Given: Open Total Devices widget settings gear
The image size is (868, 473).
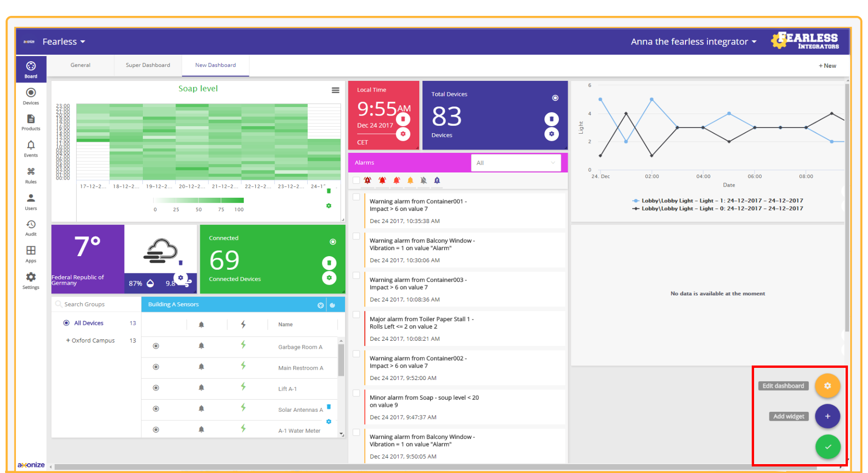Looking at the screenshot, I should (551, 134).
